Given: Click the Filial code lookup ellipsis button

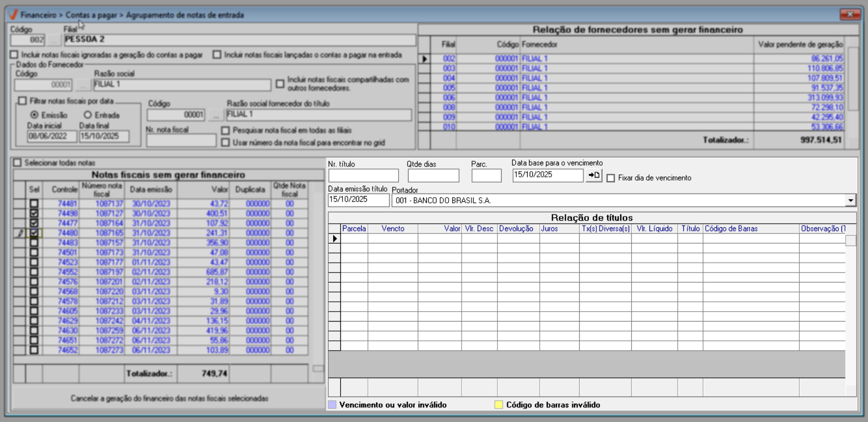Looking at the screenshot, I should point(54,40).
